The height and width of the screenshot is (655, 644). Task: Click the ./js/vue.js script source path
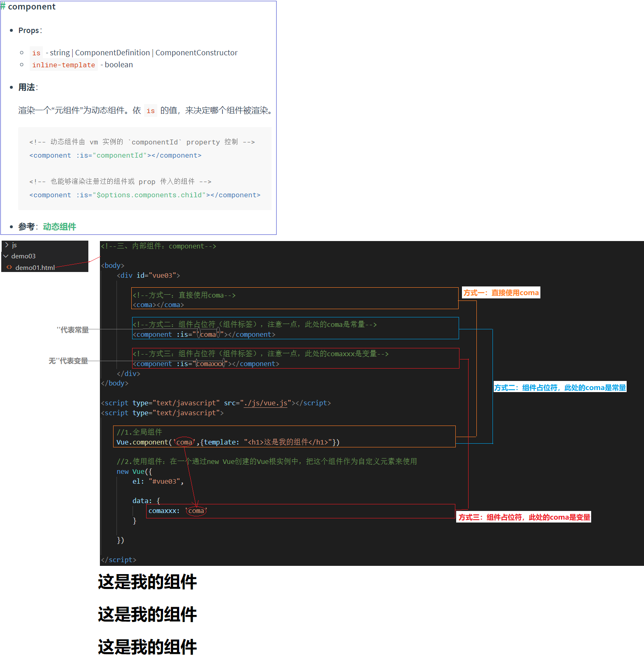[265, 403]
